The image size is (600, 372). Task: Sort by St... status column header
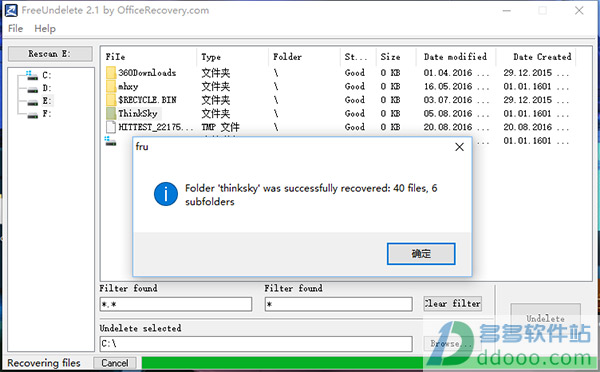point(355,57)
